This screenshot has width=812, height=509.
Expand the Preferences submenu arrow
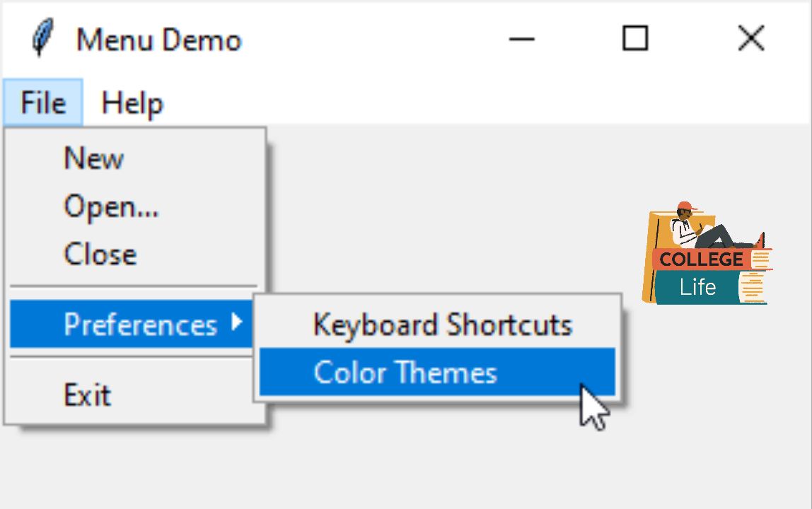[237, 324]
